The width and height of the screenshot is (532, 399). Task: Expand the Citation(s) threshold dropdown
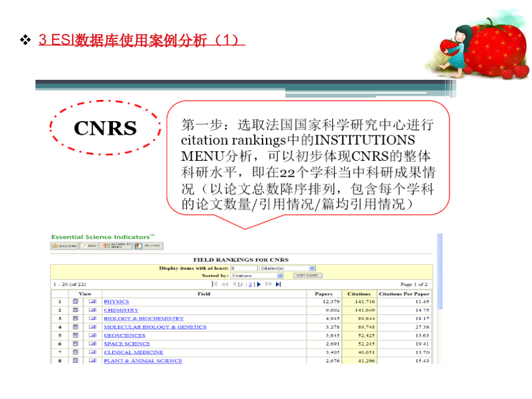click(312, 268)
